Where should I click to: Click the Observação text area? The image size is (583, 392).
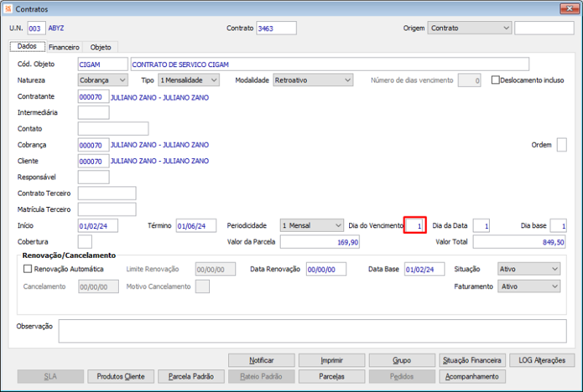313,331
